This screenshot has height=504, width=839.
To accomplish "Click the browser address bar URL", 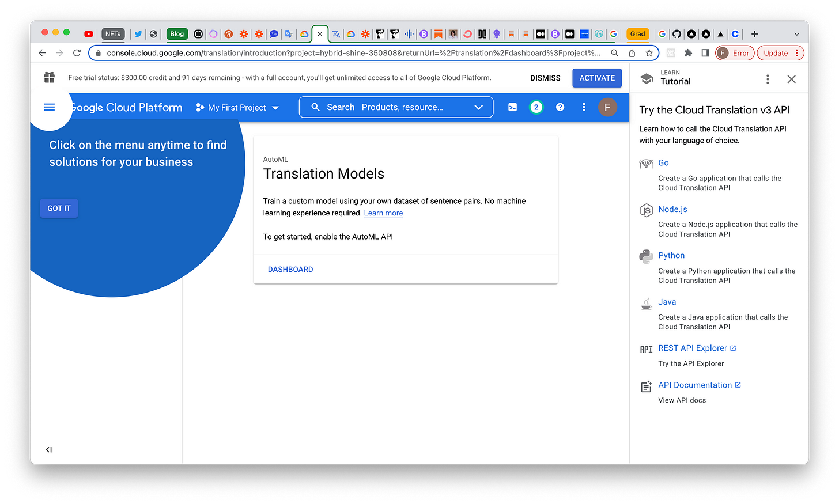I will point(353,53).
